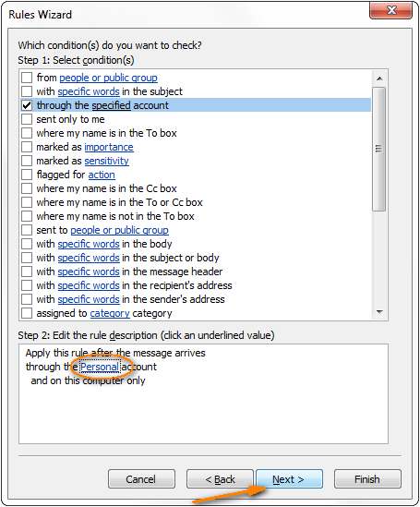Screen dimensions: 420x507
Task: Click 'people or public group' link in 'sent to' row
Action: coord(120,230)
